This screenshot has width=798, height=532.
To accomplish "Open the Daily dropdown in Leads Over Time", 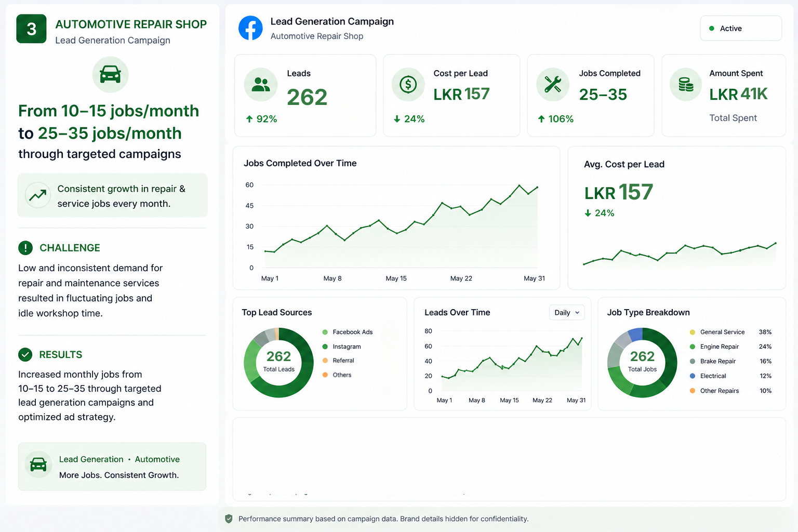I will pos(567,312).
